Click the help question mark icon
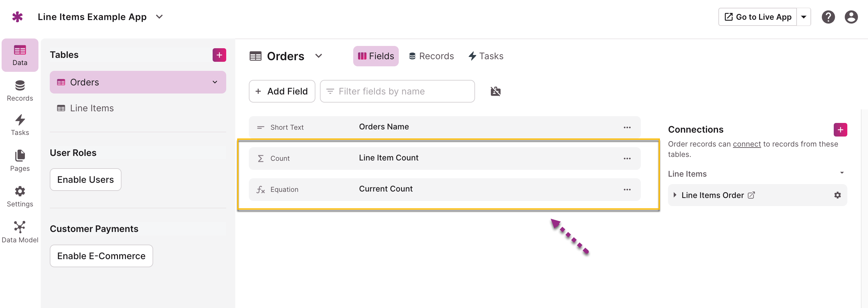 pyautogui.click(x=828, y=17)
